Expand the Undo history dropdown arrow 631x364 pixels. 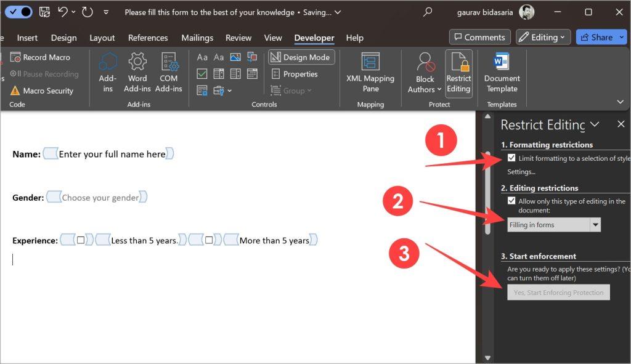(x=74, y=12)
